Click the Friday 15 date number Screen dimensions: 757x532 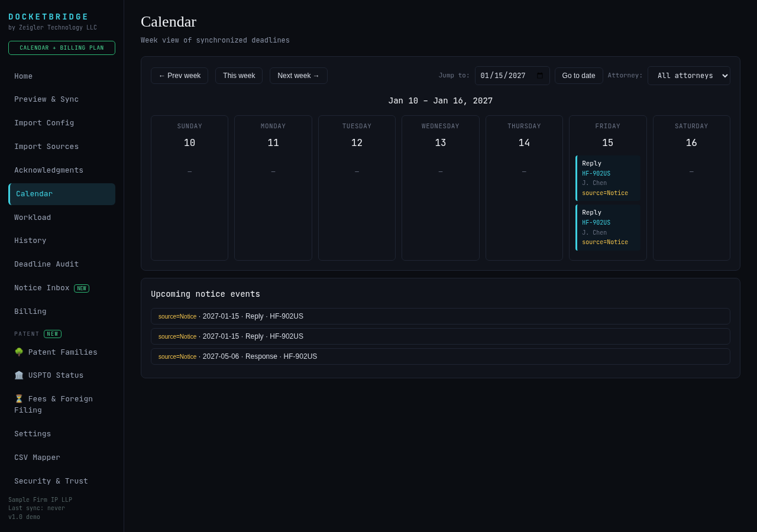(608, 143)
